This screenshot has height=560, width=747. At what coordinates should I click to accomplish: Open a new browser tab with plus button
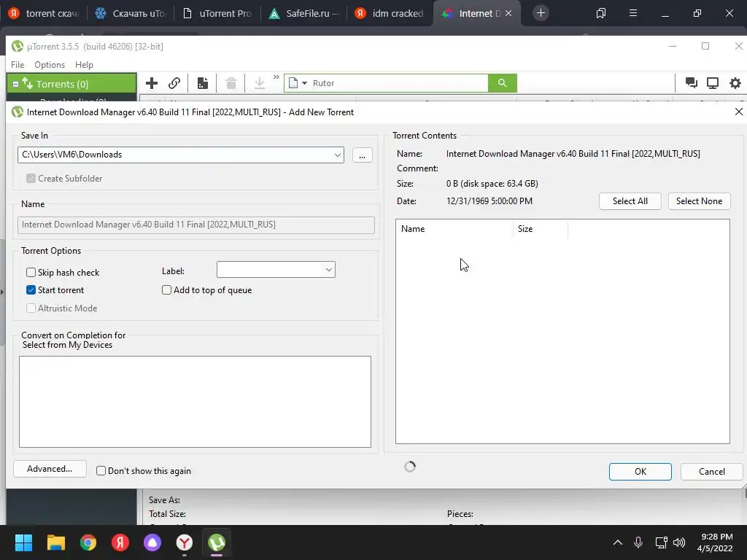coord(541,13)
